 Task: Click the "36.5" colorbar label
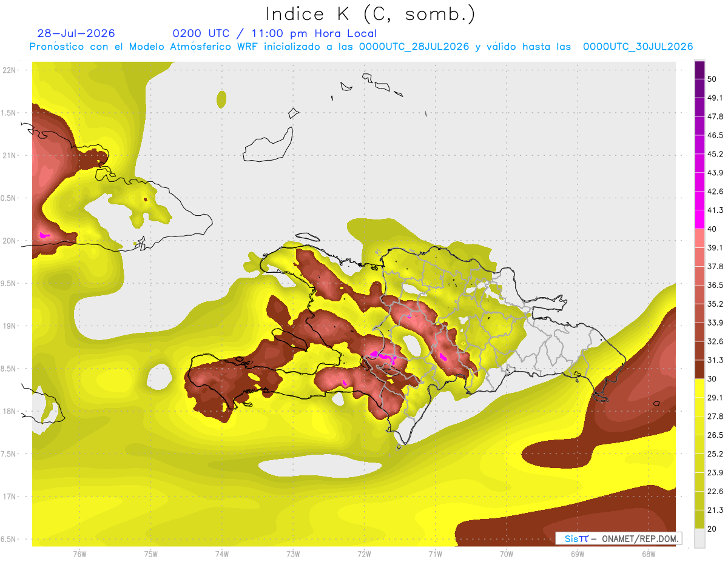coord(715,285)
